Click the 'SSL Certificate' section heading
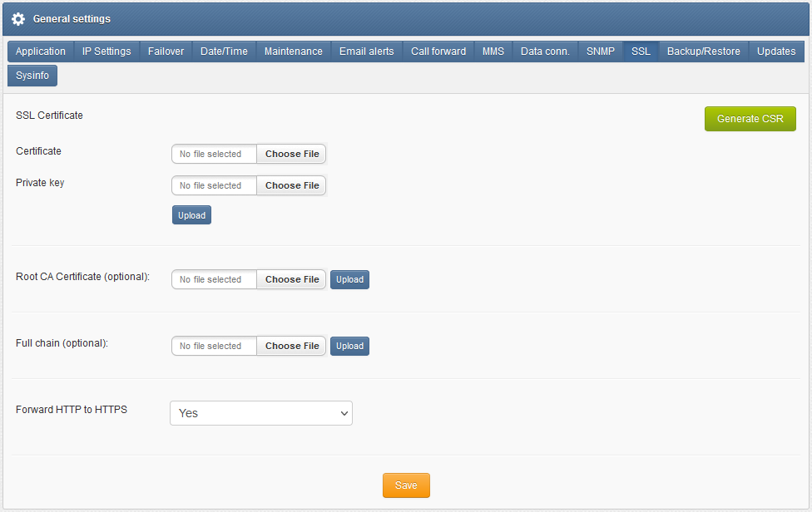This screenshot has width=812, height=512. [x=49, y=116]
